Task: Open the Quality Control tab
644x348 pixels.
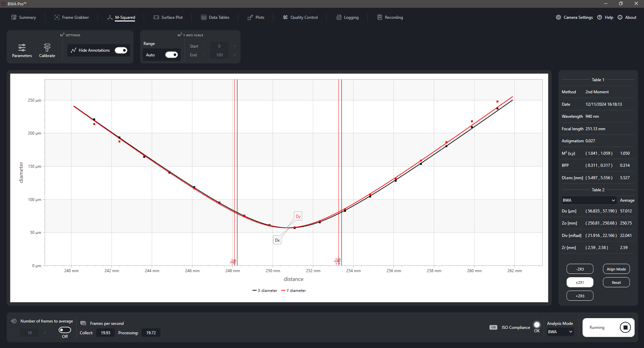Action: (300, 17)
